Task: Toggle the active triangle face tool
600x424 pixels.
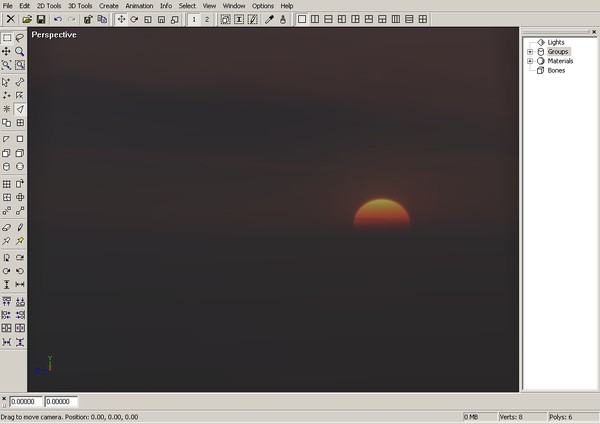Action: tap(20, 109)
